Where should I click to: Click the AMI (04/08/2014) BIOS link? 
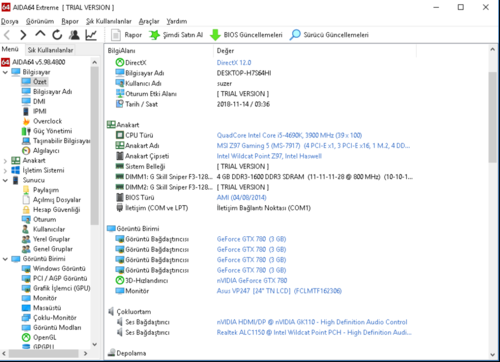tap(242, 198)
